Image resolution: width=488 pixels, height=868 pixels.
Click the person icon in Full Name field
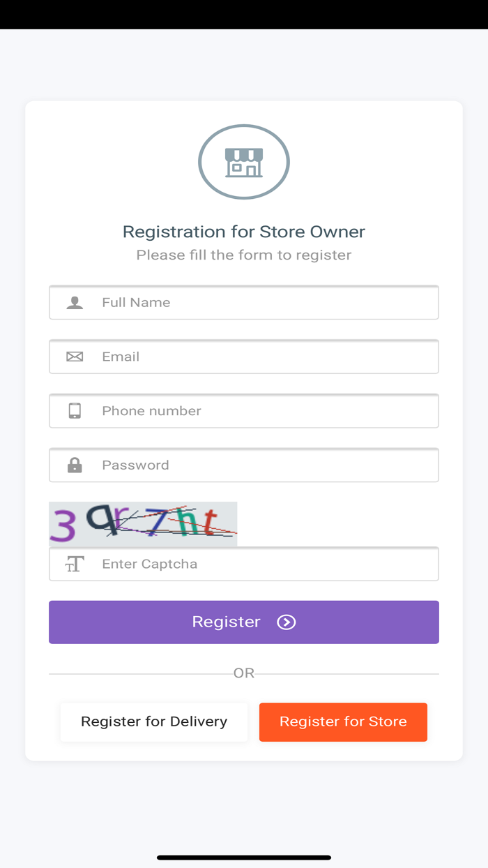[75, 302]
